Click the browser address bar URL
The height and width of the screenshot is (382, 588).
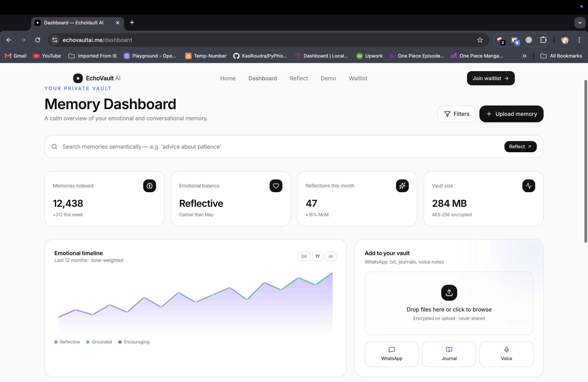(97, 40)
